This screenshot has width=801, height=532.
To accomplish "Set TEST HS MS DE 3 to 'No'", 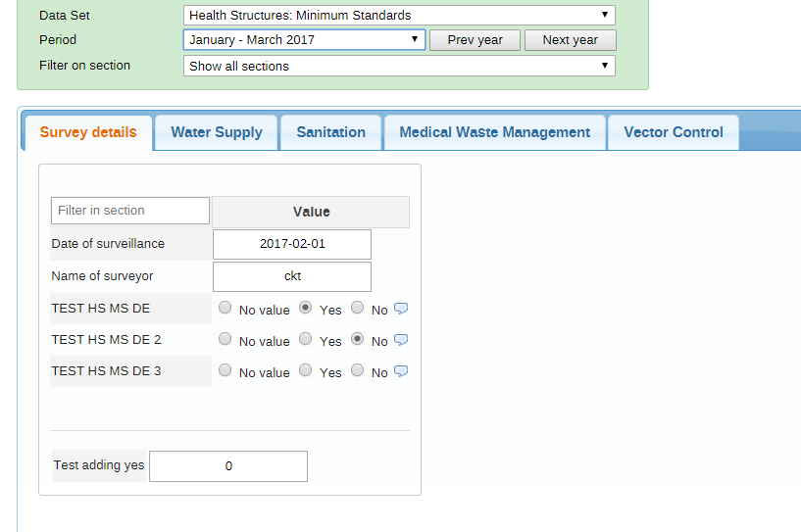I will pyautogui.click(x=357, y=371).
